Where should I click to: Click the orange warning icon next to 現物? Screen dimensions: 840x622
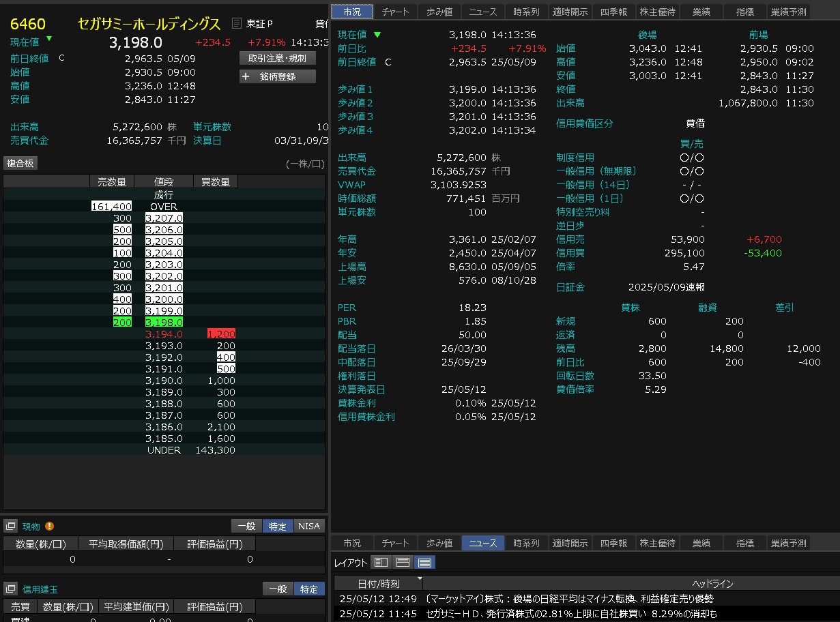[x=49, y=526]
